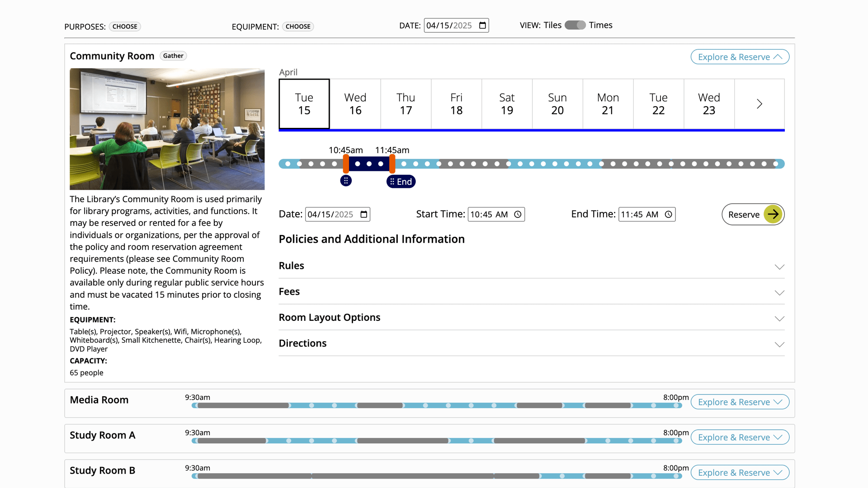The image size is (868, 488).
Task: Click the orange start marker on timeline
Action: pyautogui.click(x=346, y=164)
